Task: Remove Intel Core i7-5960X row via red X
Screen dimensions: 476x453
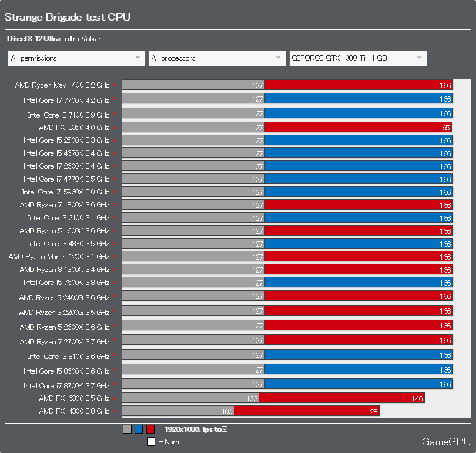Action: [x=115, y=192]
